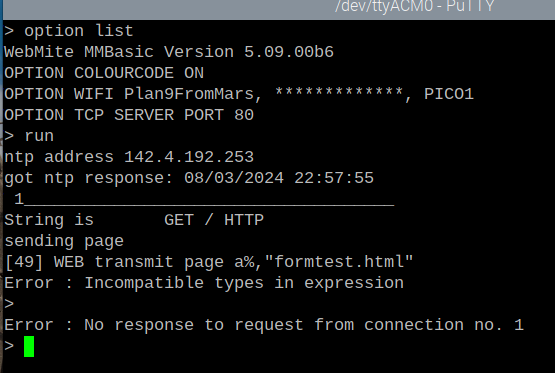The width and height of the screenshot is (555, 373).
Task: Click the 'sending page' output line
Action: coord(64,241)
